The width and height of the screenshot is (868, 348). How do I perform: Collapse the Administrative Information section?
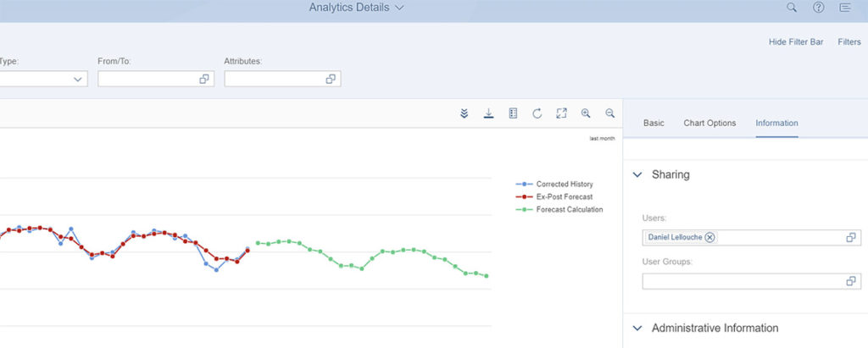point(637,328)
